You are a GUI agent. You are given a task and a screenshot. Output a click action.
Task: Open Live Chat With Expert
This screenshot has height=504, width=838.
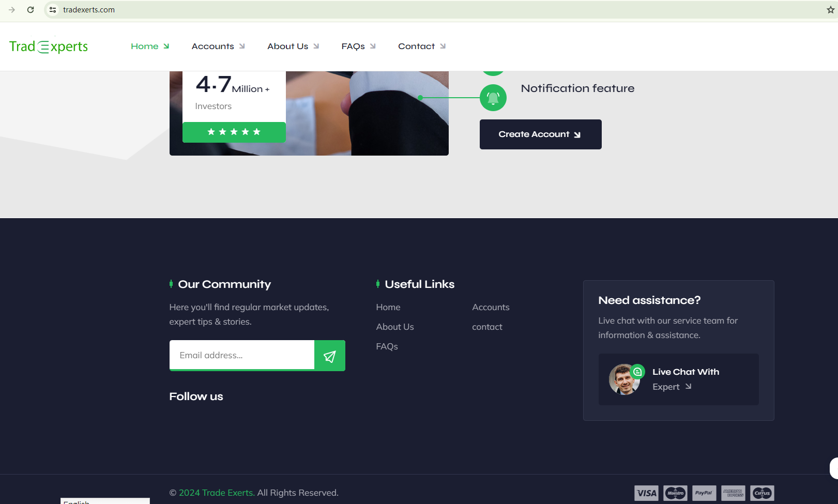685,379
